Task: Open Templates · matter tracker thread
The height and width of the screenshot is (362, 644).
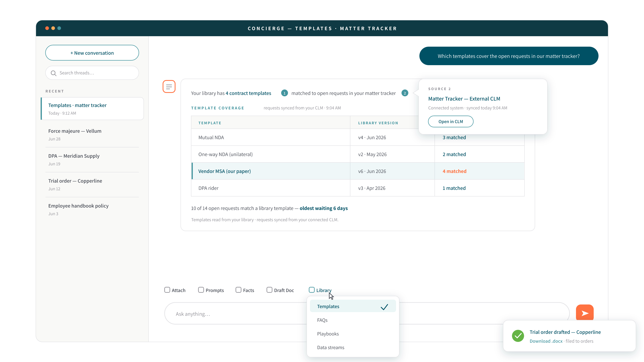Action: pos(92,109)
